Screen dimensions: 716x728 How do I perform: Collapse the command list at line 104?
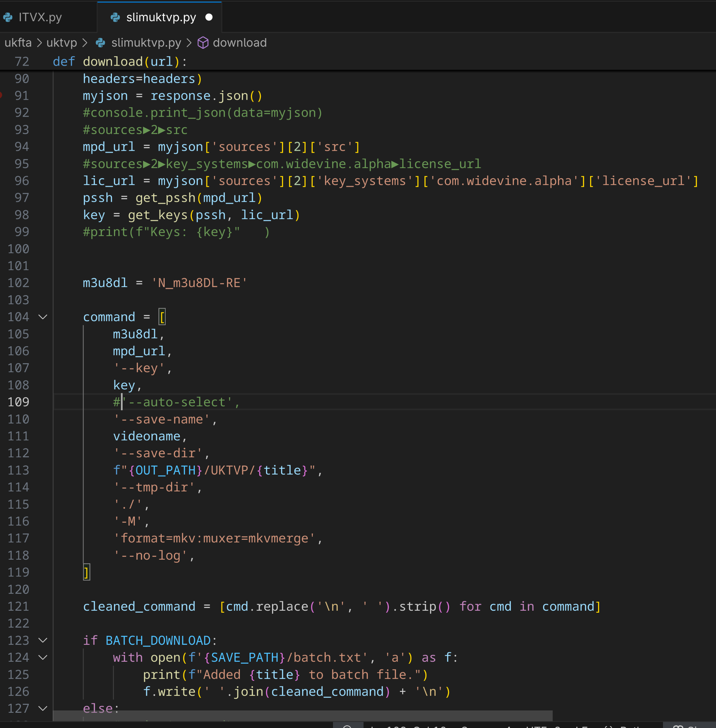pyautogui.click(x=43, y=317)
